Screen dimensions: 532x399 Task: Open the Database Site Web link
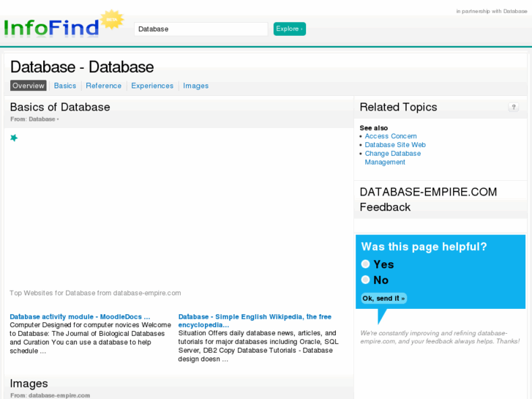pos(395,145)
